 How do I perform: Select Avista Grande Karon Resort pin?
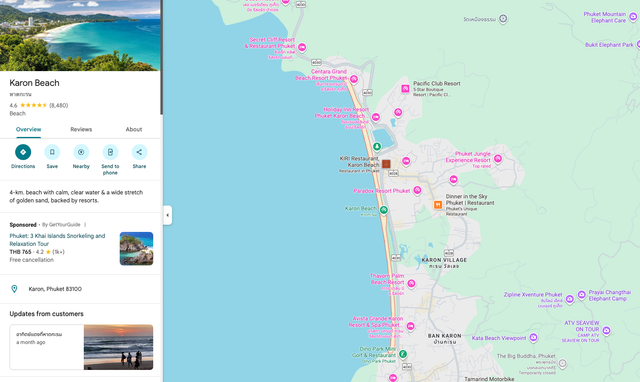(x=410, y=326)
